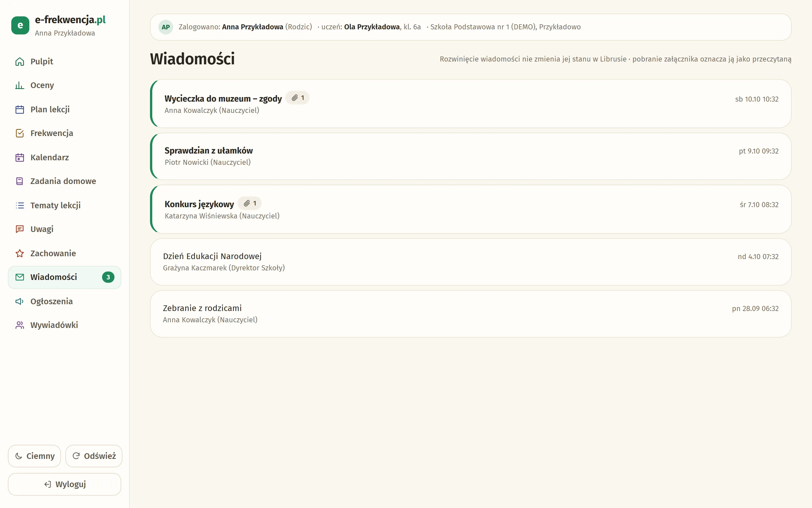Toggle the Ciemny dark theme

(35, 456)
